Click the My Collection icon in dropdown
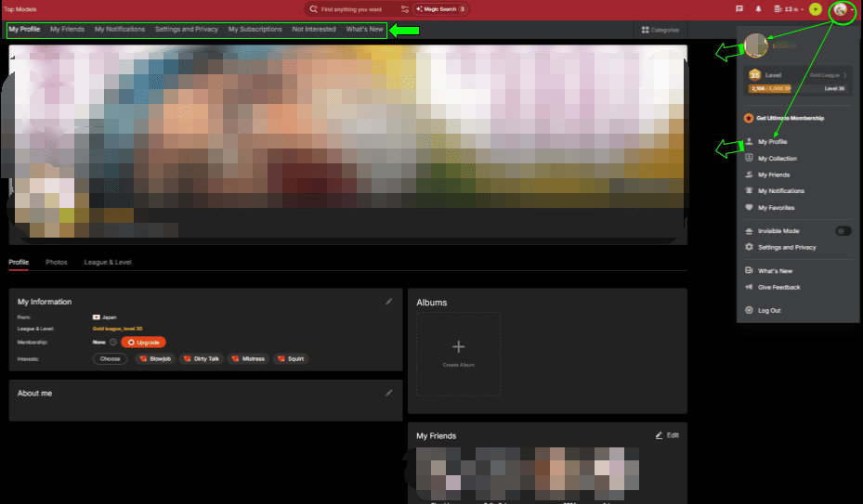863x504 pixels. [x=749, y=158]
